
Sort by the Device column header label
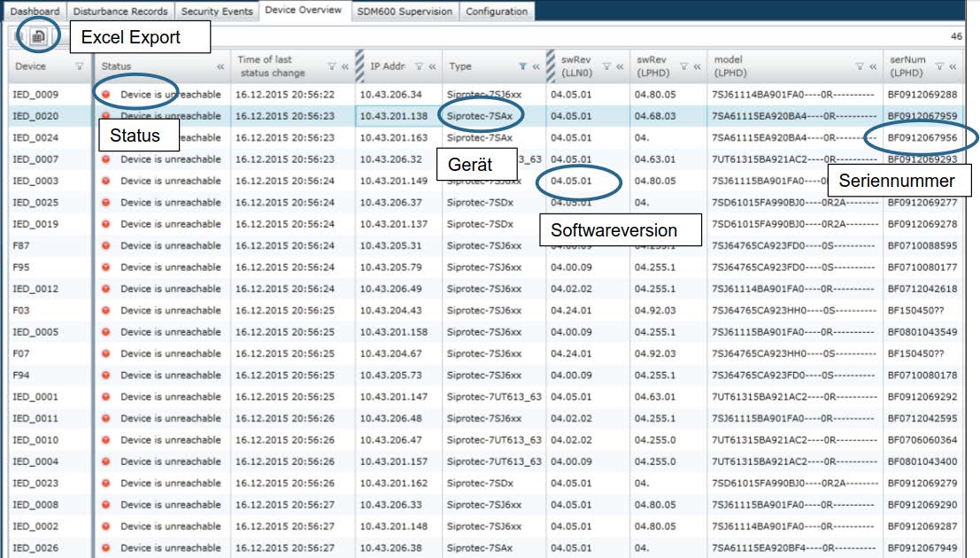31,66
